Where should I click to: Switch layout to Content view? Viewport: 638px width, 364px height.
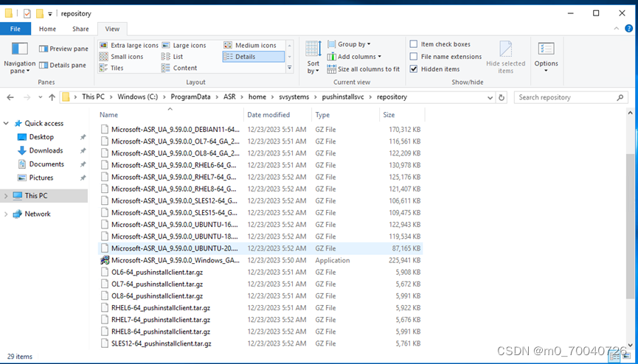point(179,68)
